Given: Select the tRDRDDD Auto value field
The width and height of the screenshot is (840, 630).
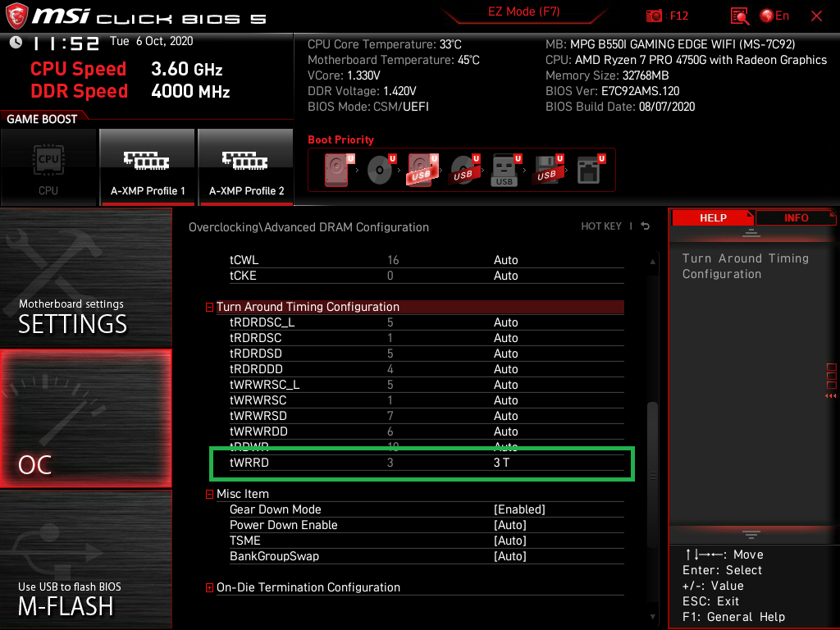Looking at the screenshot, I should [x=505, y=368].
